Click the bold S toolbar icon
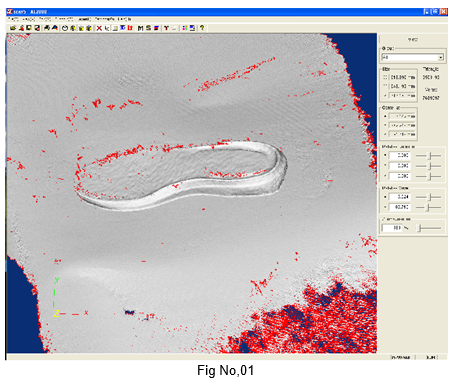460x385 pixels. [148, 28]
